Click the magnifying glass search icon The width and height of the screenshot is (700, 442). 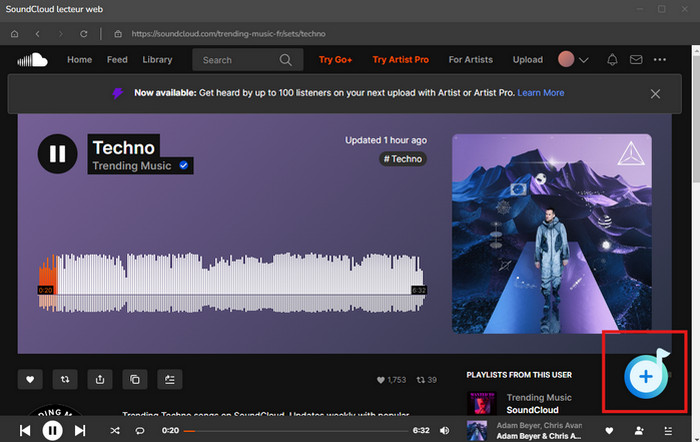286,60
